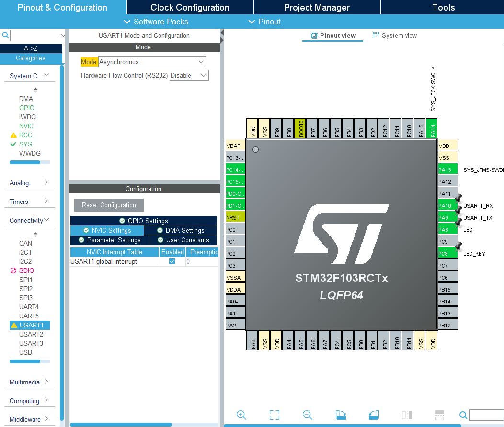Click the vertical flip view icon
504x427 pixels.
[407, 415]
